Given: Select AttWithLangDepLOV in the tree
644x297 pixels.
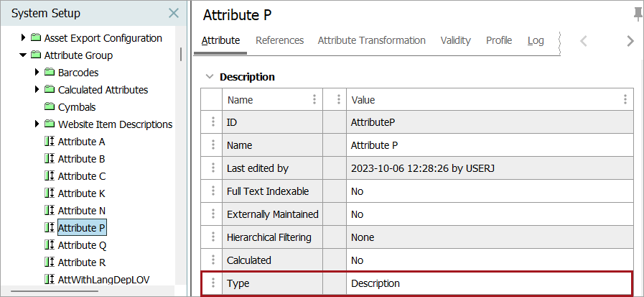Looking at the screenshot, I should 105,280.
